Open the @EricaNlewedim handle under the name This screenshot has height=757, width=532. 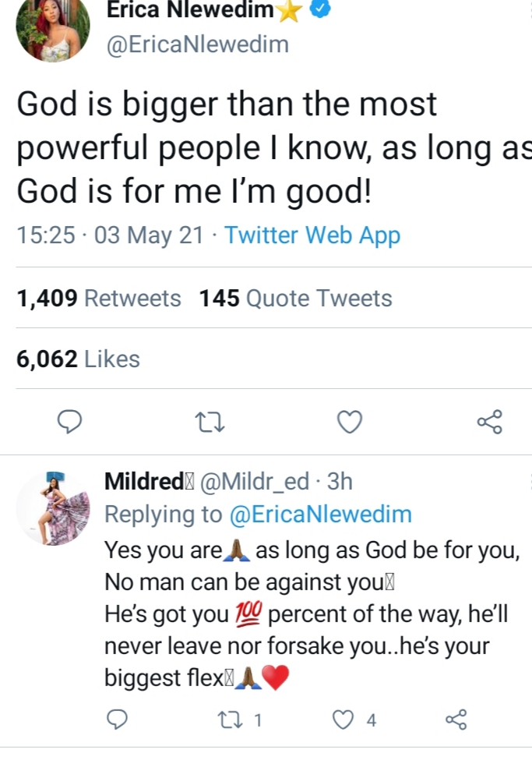tap(196, 44)
